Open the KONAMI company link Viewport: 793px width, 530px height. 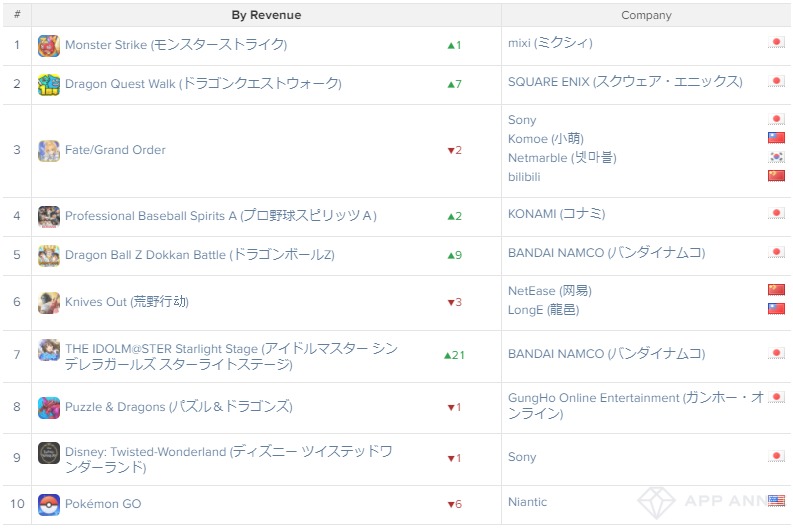pos(556,214)
